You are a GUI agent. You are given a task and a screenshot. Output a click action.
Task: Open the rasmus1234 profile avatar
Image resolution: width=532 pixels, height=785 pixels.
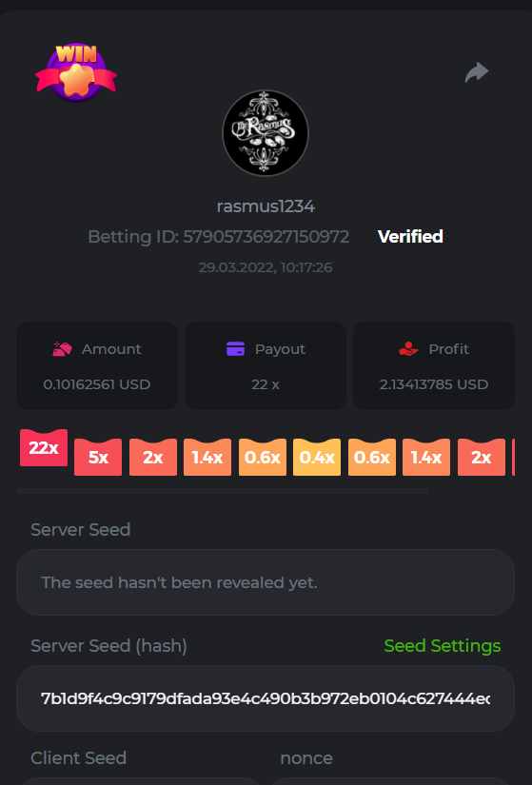pos(266,133)
